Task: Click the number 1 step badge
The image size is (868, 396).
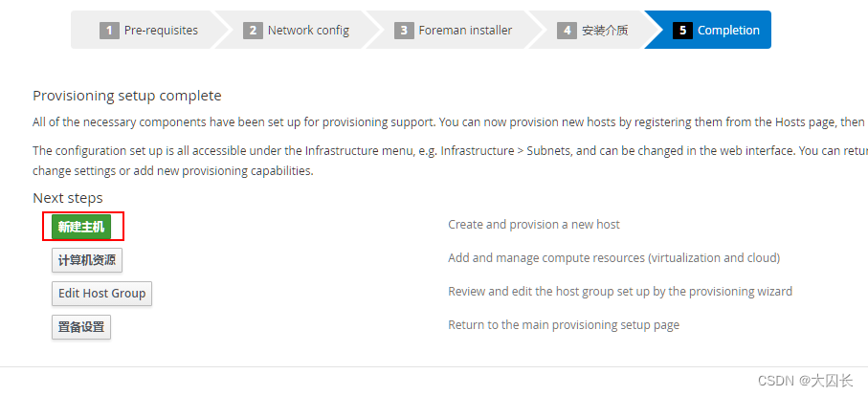Action: tap(109, 31)
